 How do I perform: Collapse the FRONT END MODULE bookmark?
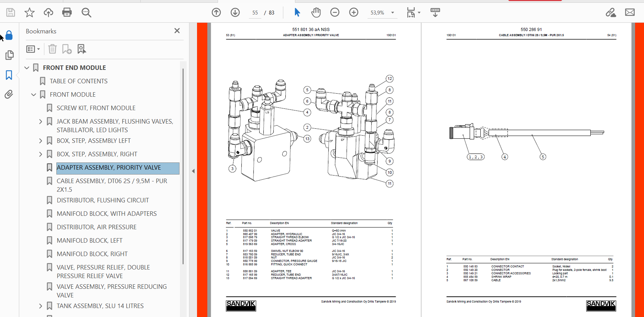(x=27, y=68)
